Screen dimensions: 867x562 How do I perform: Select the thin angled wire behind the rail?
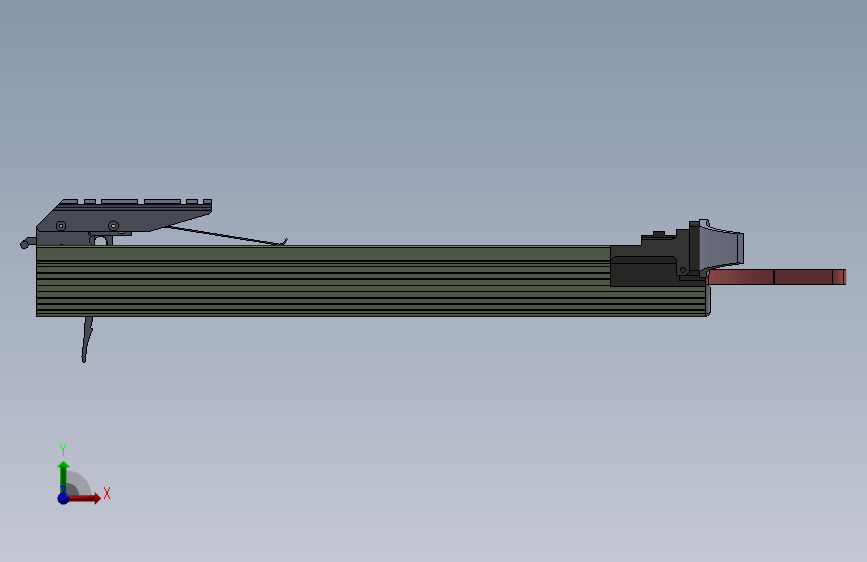click(227, 236)
